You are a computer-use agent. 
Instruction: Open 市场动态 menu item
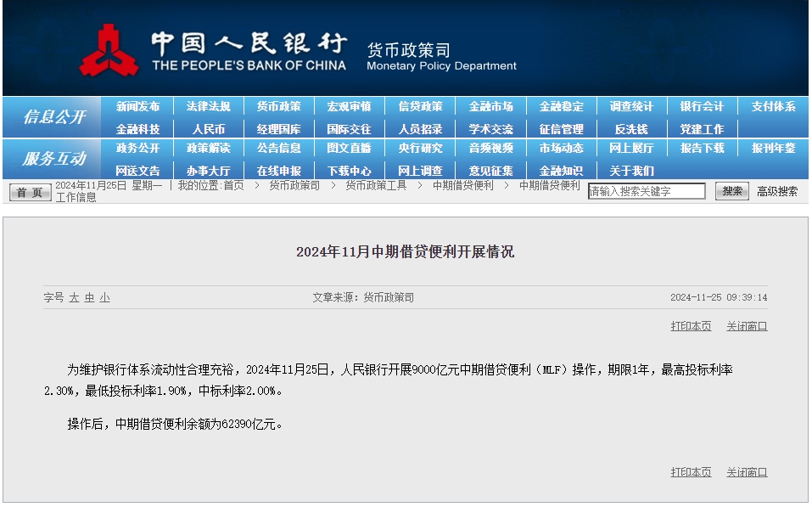click(x=561, y=149)
